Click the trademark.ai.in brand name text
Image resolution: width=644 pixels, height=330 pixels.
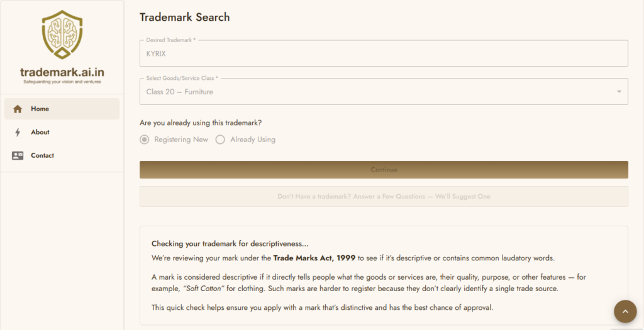(62, 72)
